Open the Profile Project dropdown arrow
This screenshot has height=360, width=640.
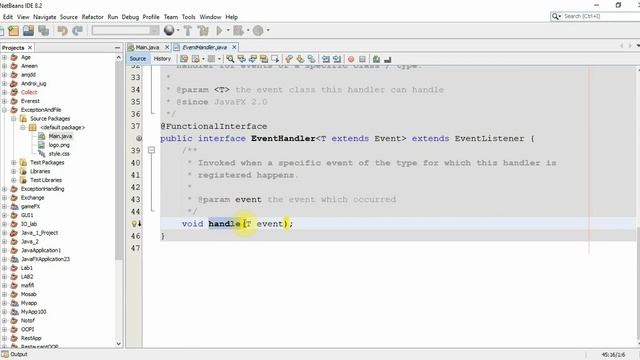coord(268,31)
